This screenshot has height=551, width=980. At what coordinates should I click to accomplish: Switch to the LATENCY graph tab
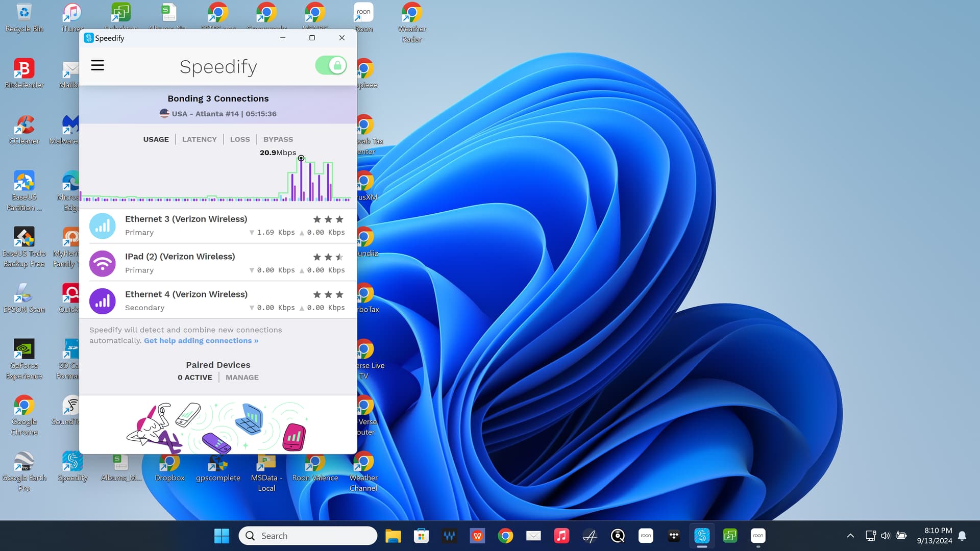click(x=199, y=139)
